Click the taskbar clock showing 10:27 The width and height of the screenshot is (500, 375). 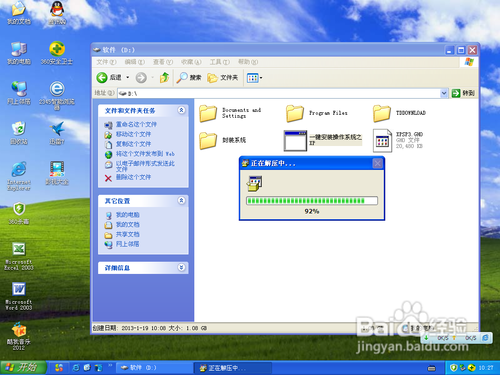[486, 368]
